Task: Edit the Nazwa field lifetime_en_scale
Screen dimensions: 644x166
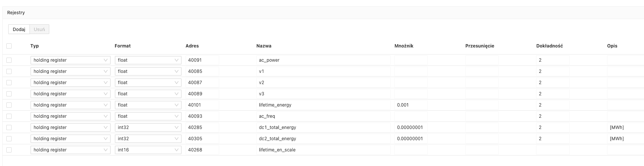Action: [x=323, y=150]
